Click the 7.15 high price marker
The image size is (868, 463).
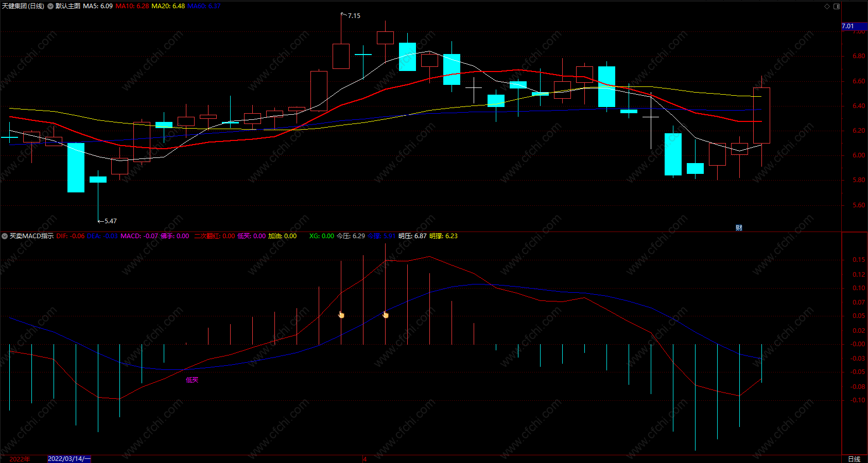354,16
